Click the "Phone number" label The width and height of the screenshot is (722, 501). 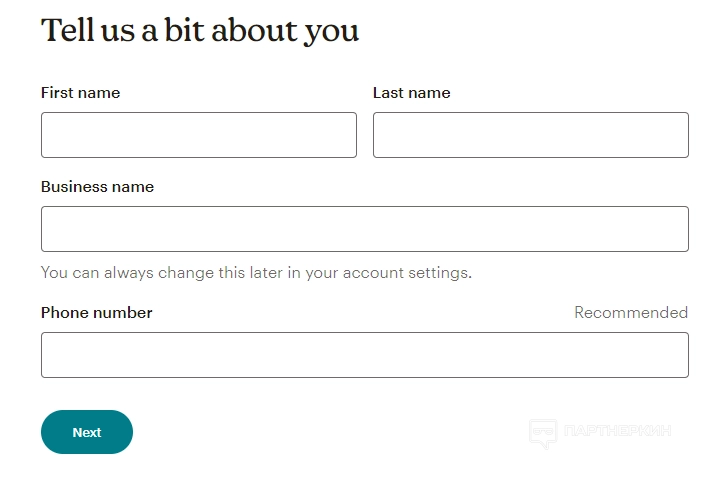96,313
